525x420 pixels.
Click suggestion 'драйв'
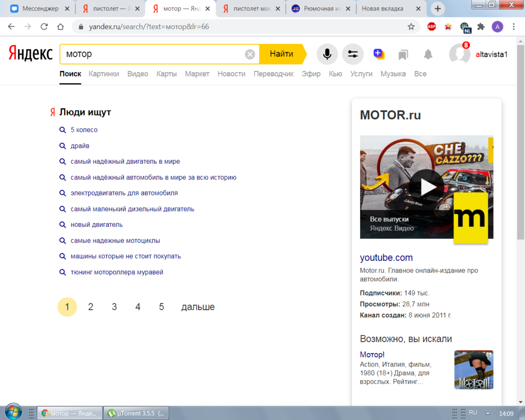(x=80, y=146)
